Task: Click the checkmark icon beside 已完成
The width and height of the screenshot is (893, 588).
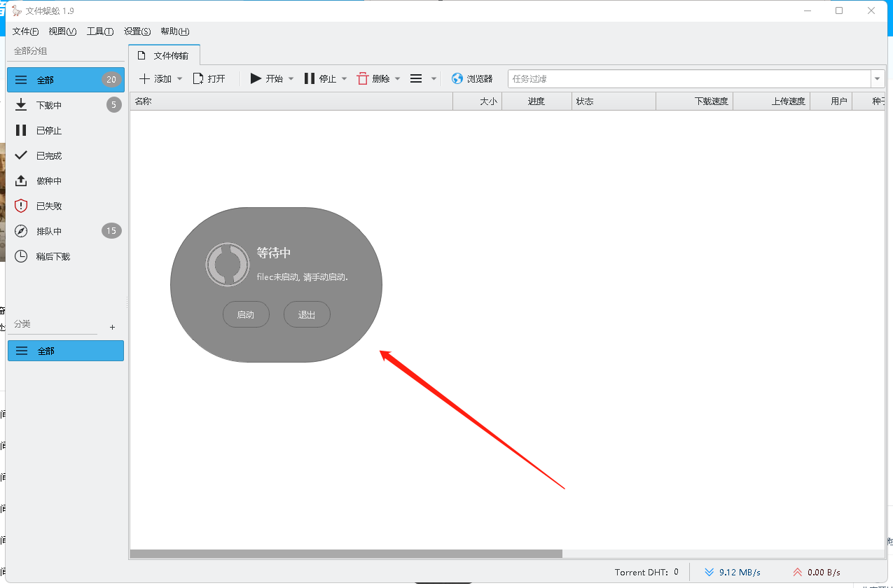Action: (x=21, y=155)
